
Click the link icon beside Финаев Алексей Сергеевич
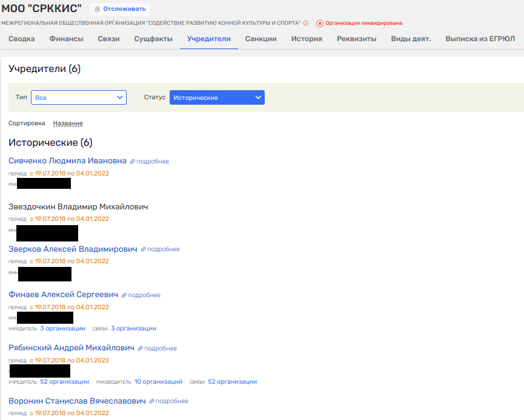(x=124, y=295)
